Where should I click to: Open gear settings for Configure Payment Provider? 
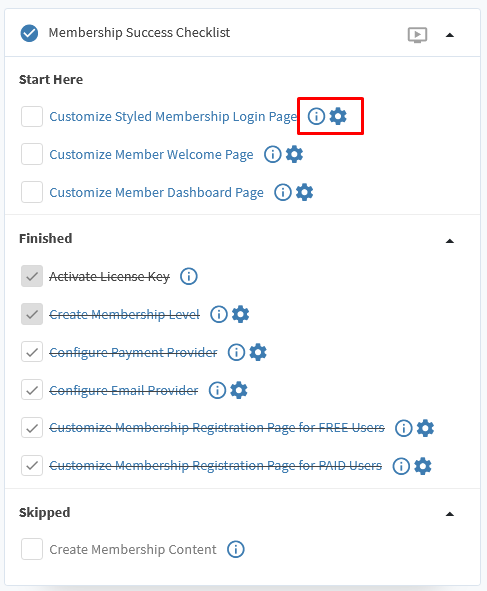(x=258, y=352)
